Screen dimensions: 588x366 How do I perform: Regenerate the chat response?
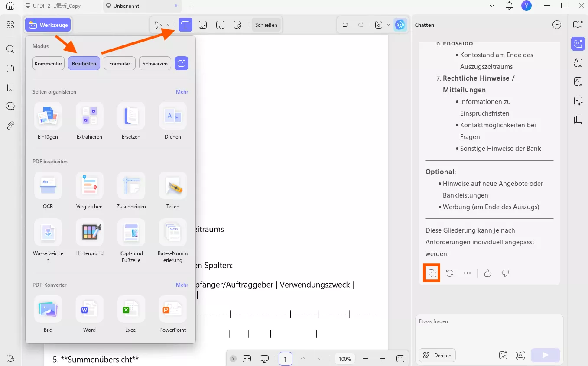450,273
